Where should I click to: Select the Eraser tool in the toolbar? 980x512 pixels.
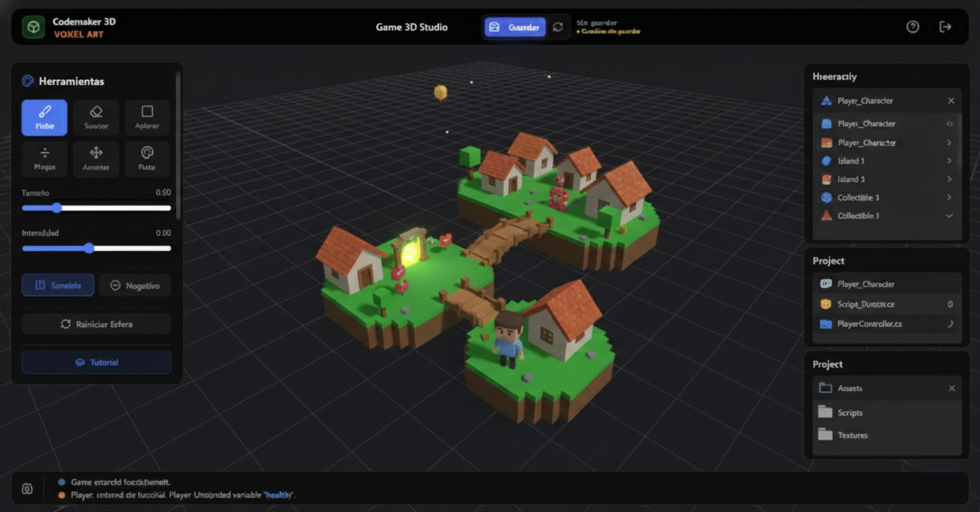point(96,117)
